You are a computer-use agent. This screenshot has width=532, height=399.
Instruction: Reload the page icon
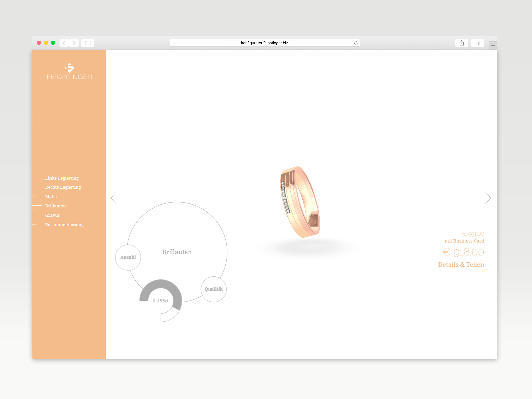click(x=356, y=43)
